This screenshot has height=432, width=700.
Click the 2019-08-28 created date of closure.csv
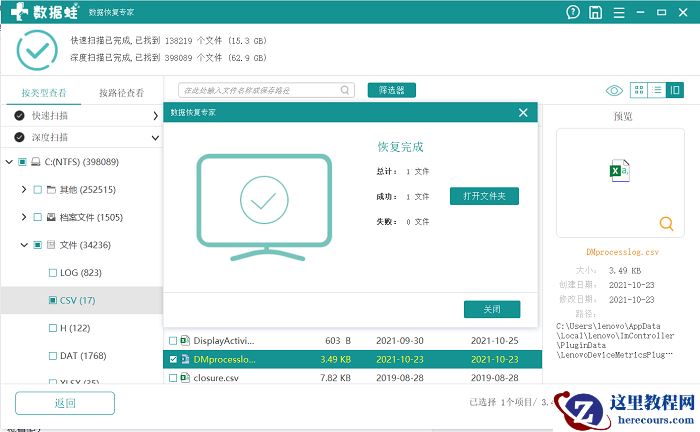point(400,378)
